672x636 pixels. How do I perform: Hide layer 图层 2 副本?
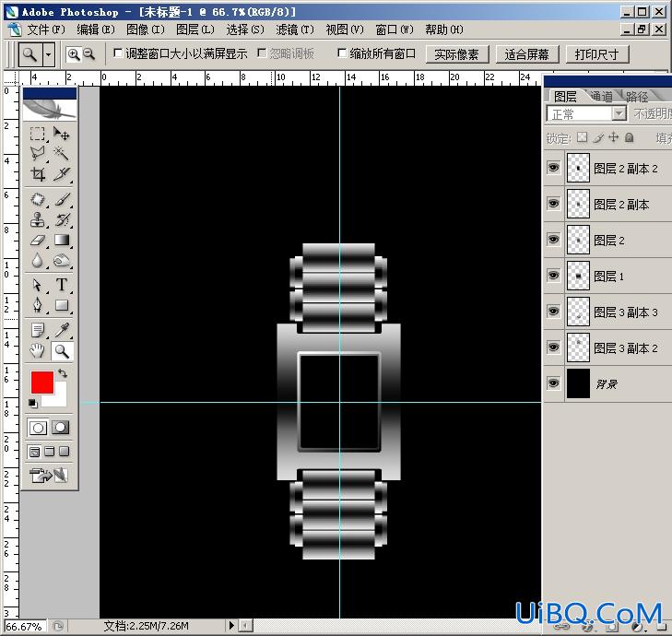tap(554, 203)
